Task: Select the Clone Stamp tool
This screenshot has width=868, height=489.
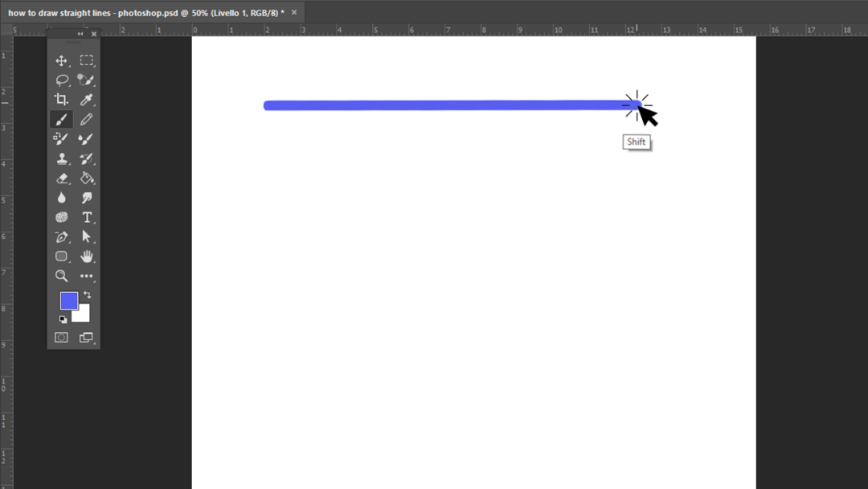Action: pyautogui.click(x=62, y=158)
